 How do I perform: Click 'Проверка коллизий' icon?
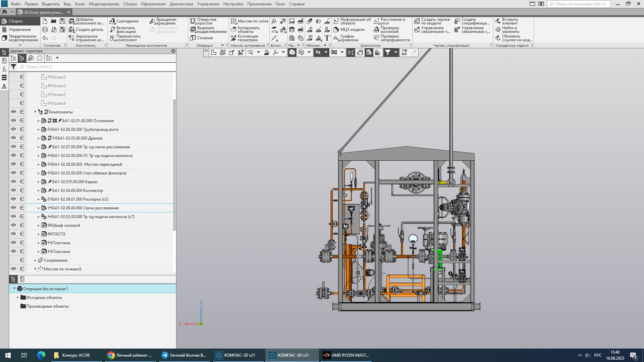(x=376, y=30)
